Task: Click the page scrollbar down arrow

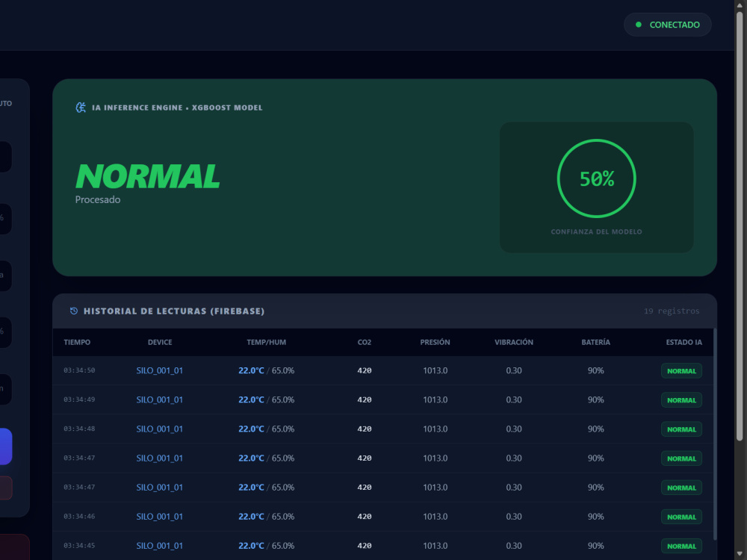Action: click(x=740, y=555)
